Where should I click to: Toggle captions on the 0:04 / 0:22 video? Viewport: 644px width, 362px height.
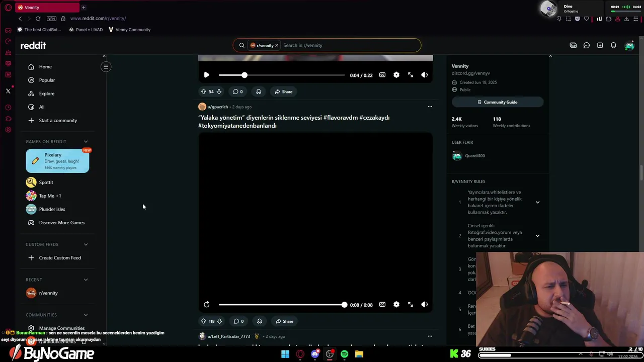[x=382, y=75]
